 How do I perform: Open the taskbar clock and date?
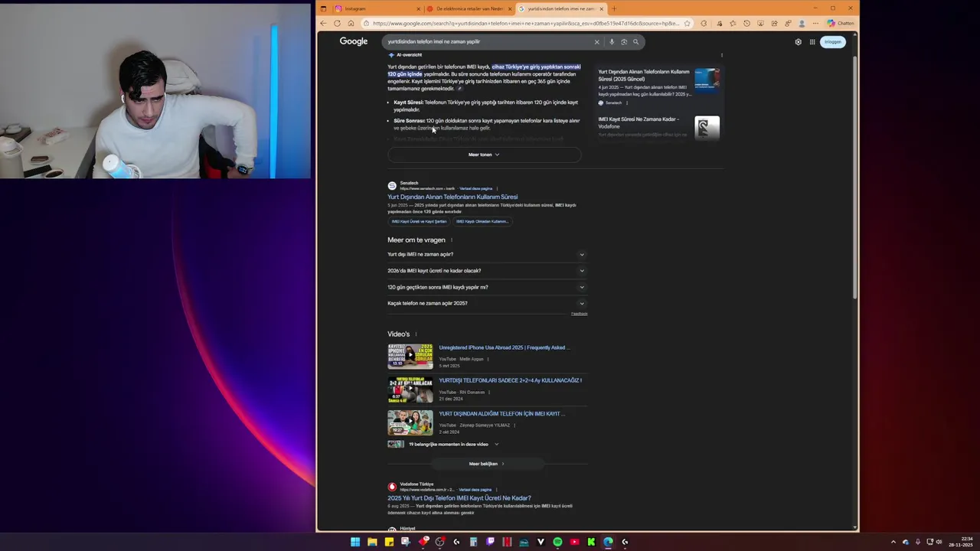click(960, 542)
